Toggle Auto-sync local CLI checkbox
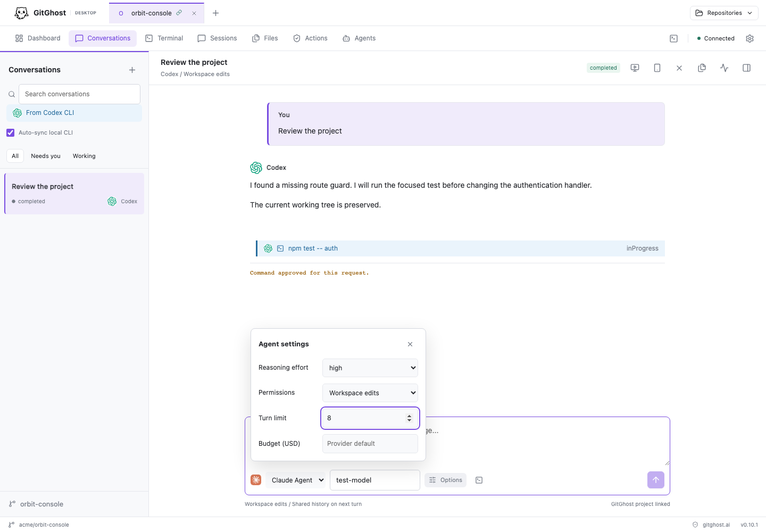The height and width of the screenshot is (532, 766). [x=11, y=132]
